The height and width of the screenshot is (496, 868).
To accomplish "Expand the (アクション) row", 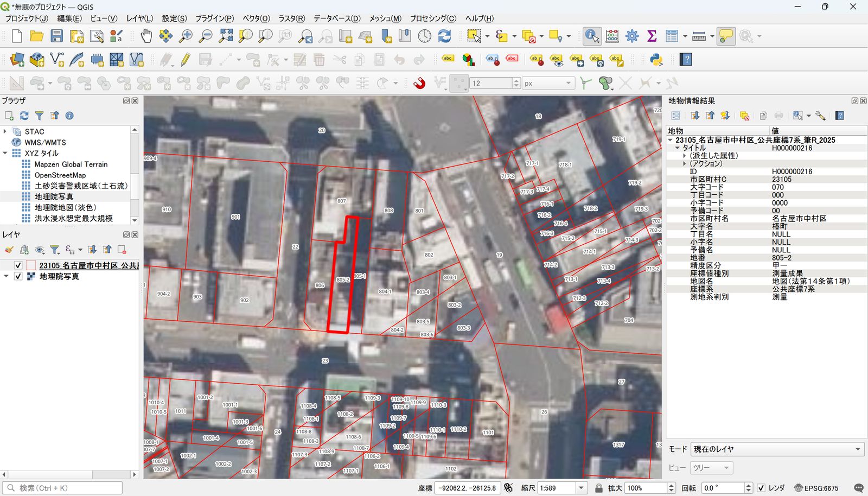I will pyautogui.click(x=685, y=163).
